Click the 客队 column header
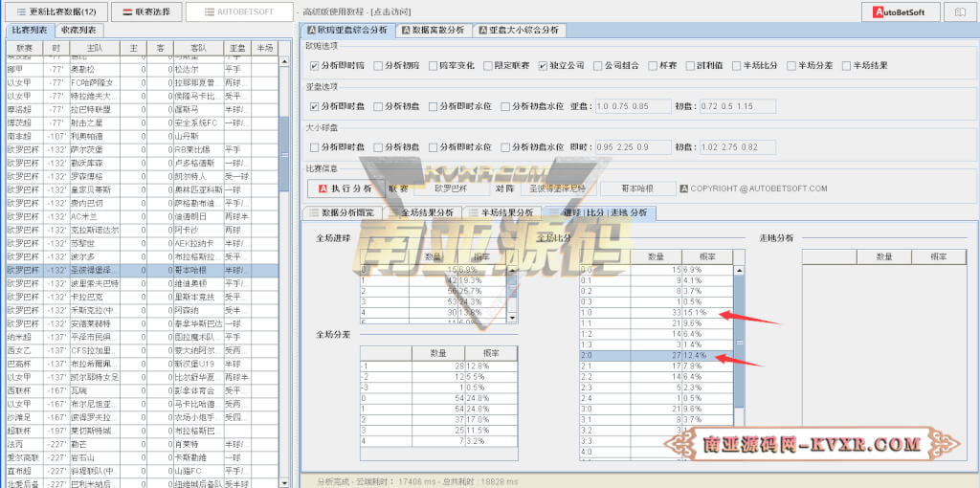The width and height of the screenshot is (980, 488). (197, 48)
